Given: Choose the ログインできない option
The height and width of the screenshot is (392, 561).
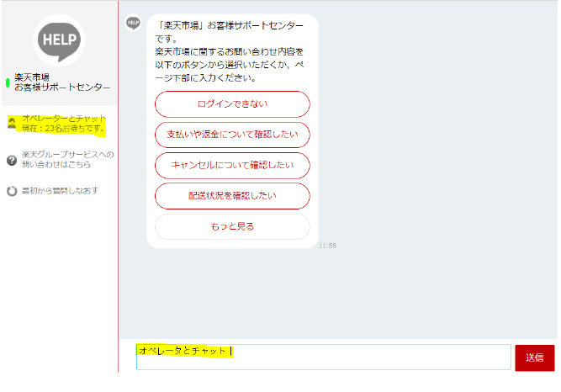Looking at the screenshot, I should tap(232, 104).
